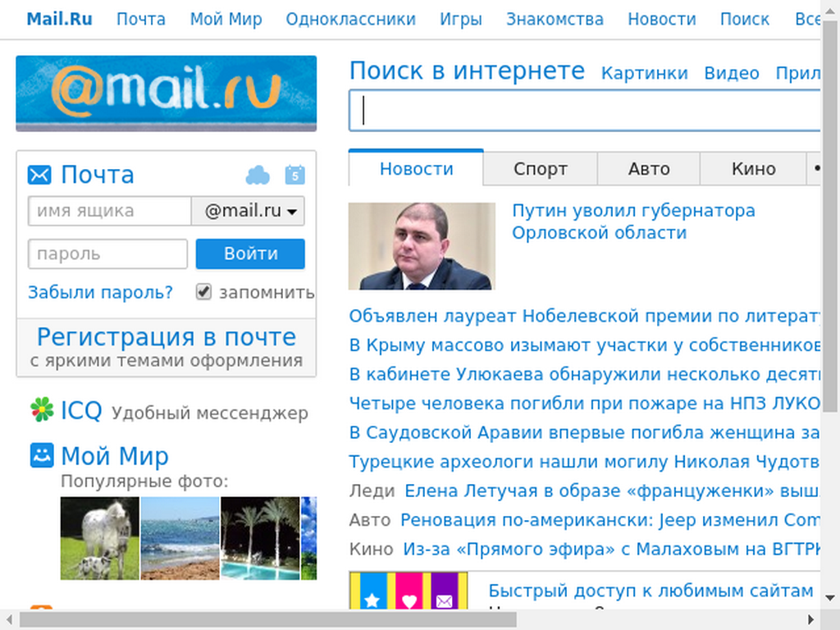Open the palm trees night photo thumbnail
Viewport: 840px width, 630px height.
(x=260, y=538)
